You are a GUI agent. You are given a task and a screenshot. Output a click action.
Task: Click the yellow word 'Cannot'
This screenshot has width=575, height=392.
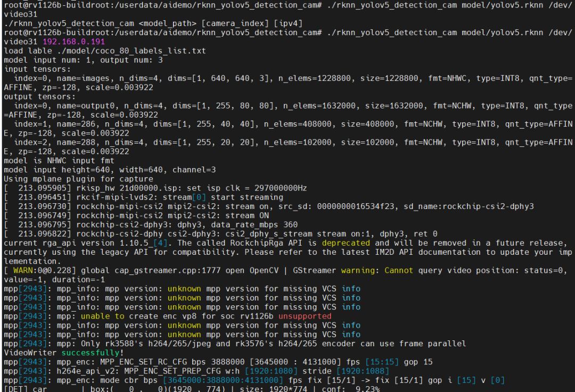399,271
